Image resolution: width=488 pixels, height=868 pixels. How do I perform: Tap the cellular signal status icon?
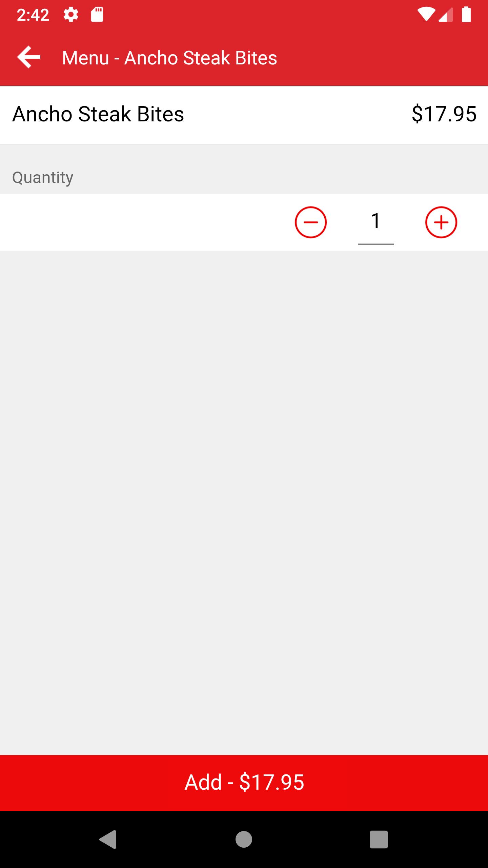[x=445, y=15]
